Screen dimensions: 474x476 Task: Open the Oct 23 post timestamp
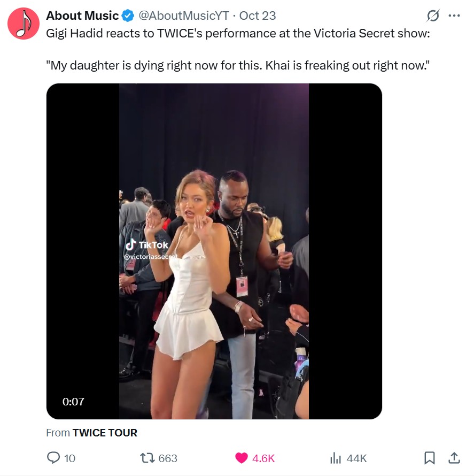click(x=258, y=16)
